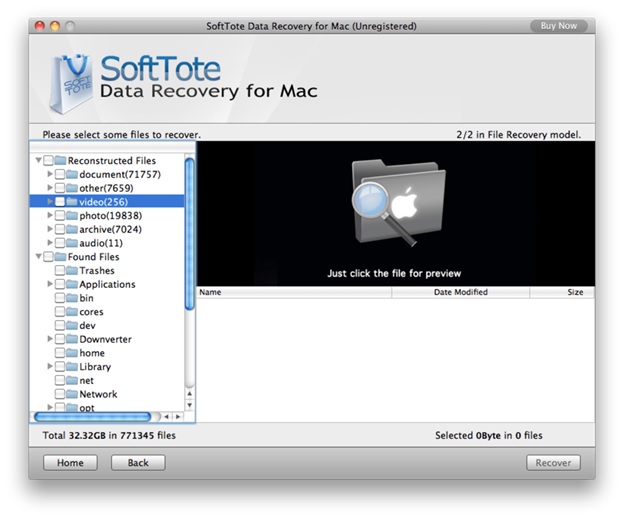This screenshot has height=519, width=624.
Task: Click the 'Just click the file for preview' text
Action: coord(394,273)
